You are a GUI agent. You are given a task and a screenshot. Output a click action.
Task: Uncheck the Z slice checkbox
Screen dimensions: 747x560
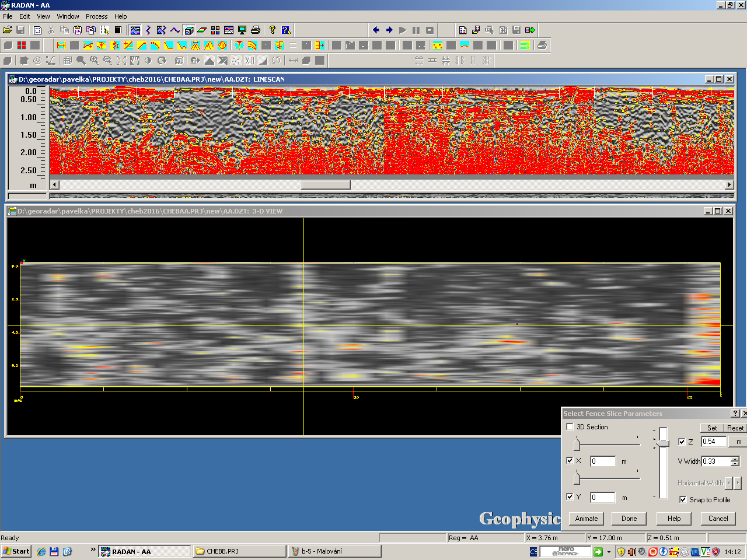(x=682, y=442)
